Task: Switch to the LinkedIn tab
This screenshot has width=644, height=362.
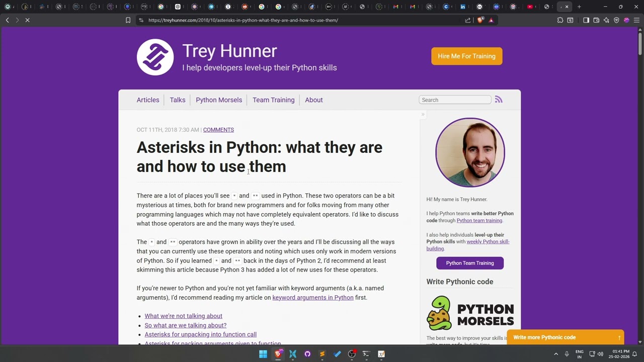Action: [x=463, y=7]
